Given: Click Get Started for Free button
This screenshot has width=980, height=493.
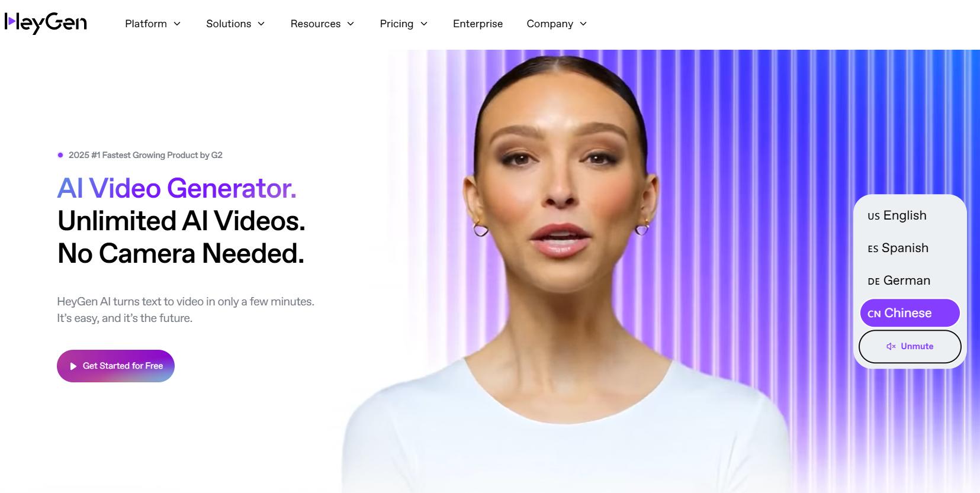Looking at the screenshot, I should coord(115,366).
